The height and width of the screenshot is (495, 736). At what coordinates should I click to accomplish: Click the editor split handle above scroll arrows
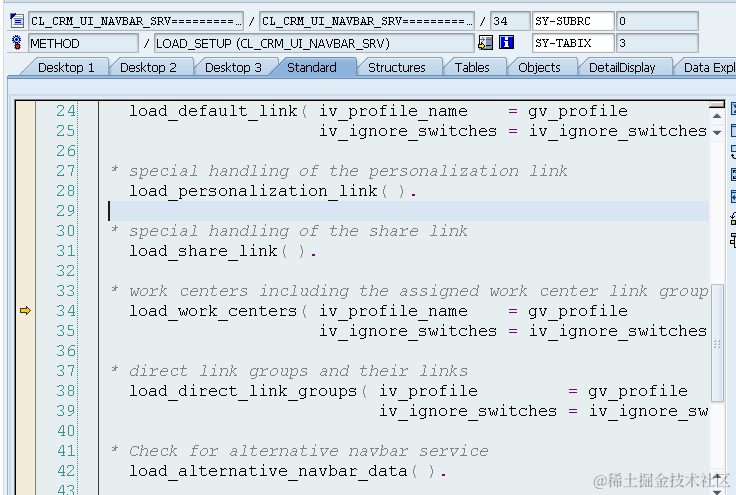717,105
